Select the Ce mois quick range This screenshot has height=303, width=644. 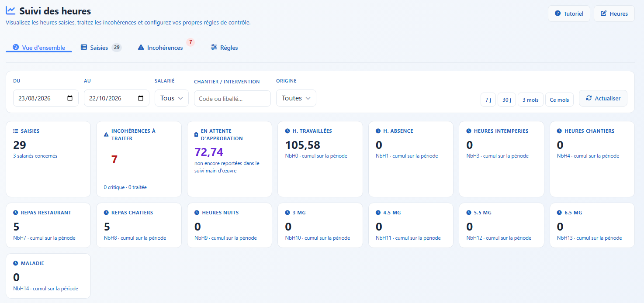pyautogui.click(x=559, y=100)
